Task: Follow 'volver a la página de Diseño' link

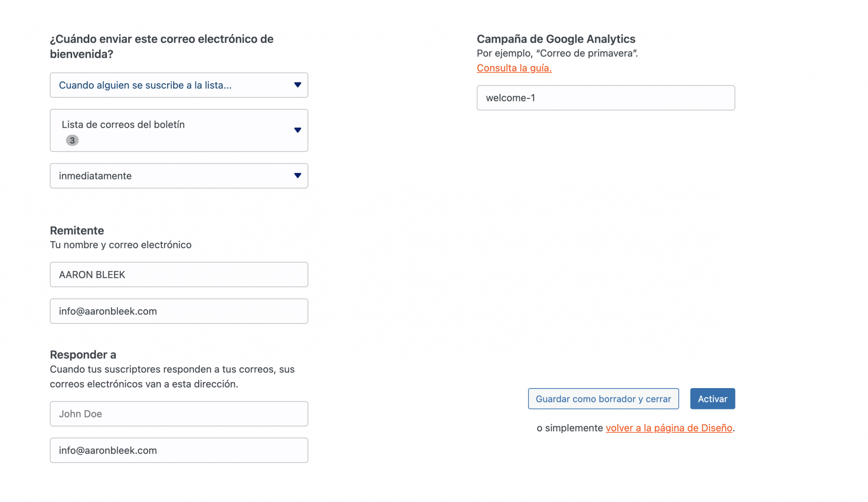Action: pyautogui.click(x=669, y=428)
